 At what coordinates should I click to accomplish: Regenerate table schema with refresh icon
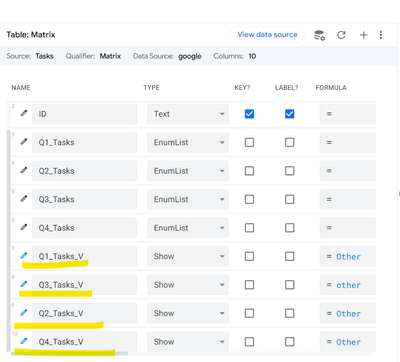pos(341,35)
